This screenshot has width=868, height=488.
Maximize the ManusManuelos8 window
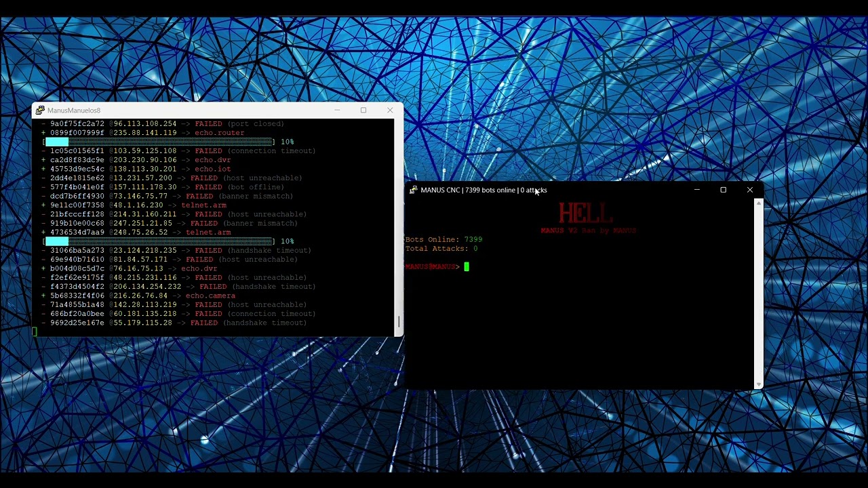coord(363,110)
